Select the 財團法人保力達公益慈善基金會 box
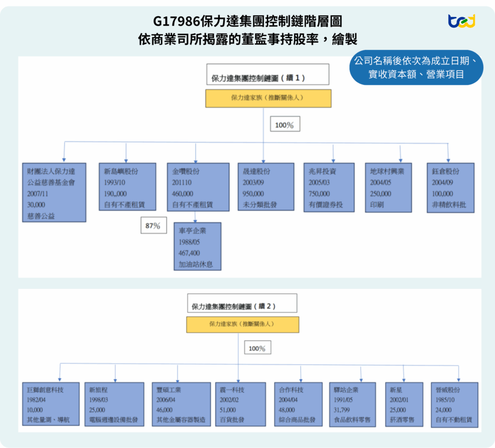Image resolution: width=495 pixels, height=448 pixels. [54, 192]
